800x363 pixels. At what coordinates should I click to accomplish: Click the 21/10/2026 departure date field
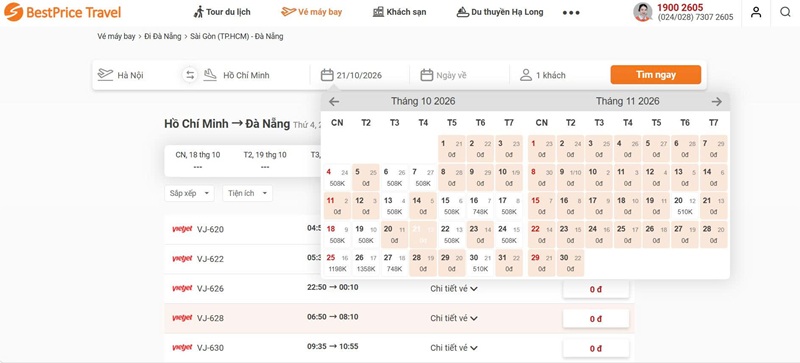tap(359, 75)
